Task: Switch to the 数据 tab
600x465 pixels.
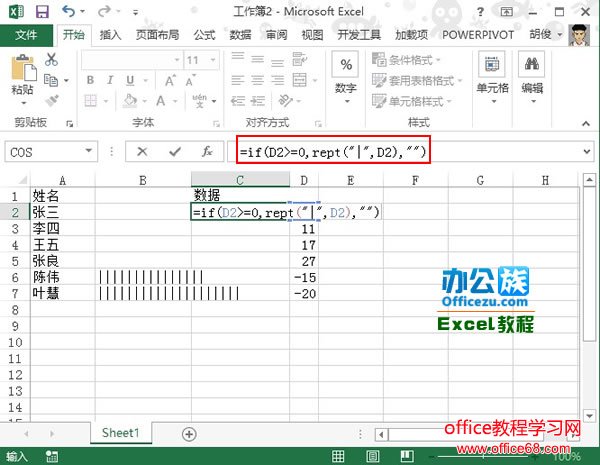Action: [240, 35]
